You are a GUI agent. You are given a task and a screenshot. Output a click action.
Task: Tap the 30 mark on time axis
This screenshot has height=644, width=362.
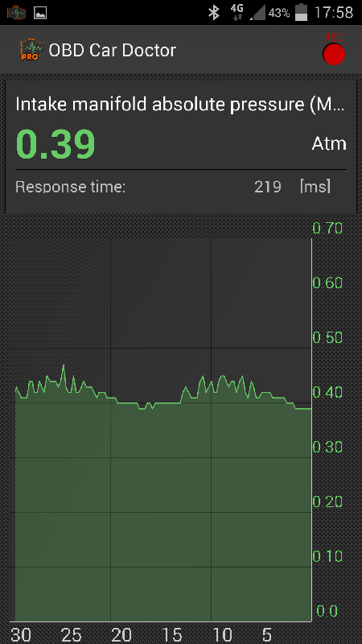point(21,634)
